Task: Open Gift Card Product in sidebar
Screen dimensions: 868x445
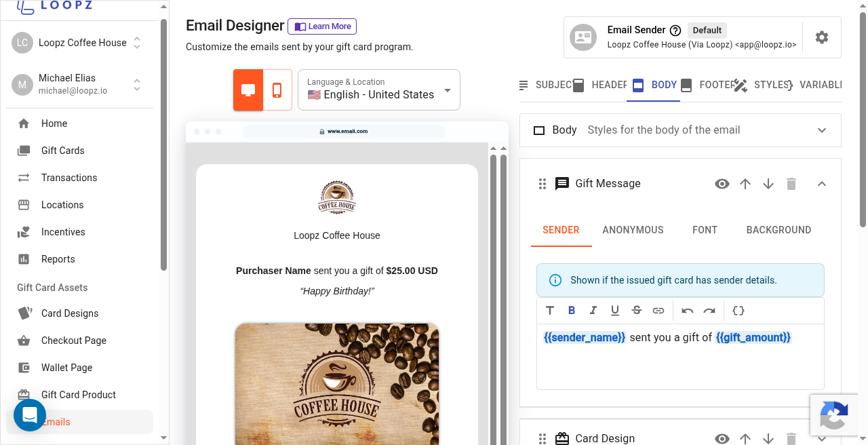Action: coord(80,395)
